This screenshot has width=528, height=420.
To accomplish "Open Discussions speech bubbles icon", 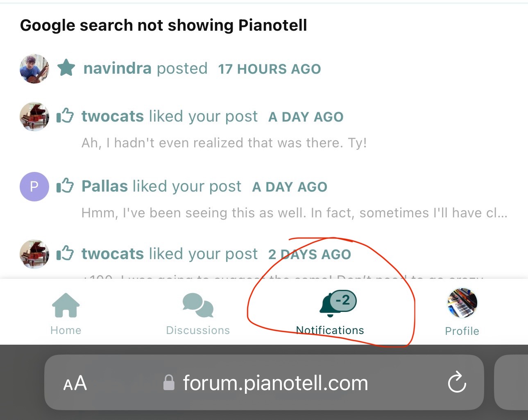I will point(198,305).
